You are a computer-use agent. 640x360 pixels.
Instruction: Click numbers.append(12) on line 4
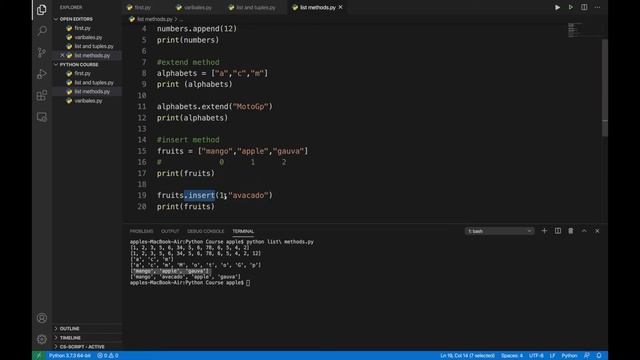pos(197,29)
